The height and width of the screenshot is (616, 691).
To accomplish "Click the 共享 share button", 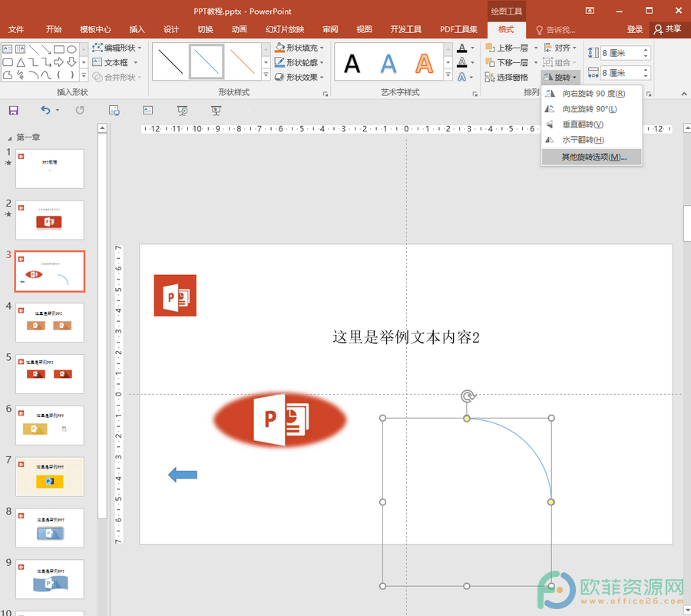I will click(668, 29).
